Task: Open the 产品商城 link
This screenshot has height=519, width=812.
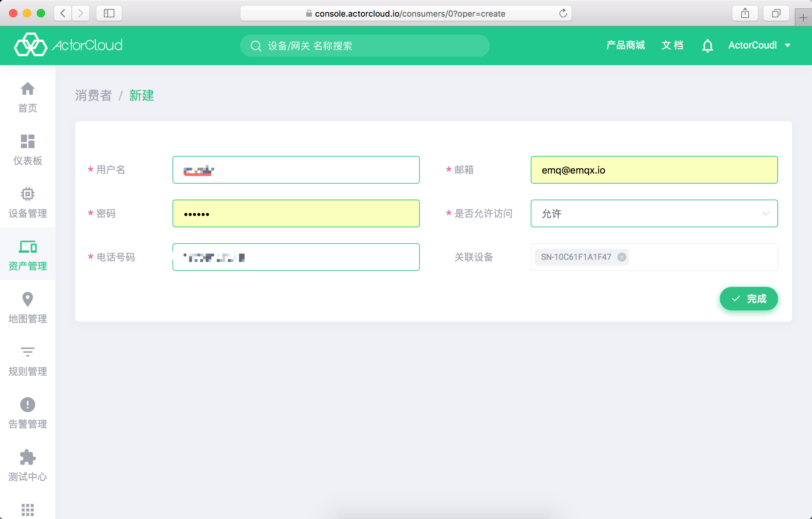Action: [626, 45]
